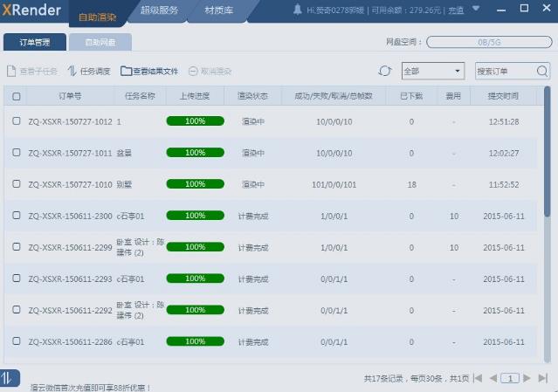
Task: Click the refresh order list icon
Action: (384, 71)
